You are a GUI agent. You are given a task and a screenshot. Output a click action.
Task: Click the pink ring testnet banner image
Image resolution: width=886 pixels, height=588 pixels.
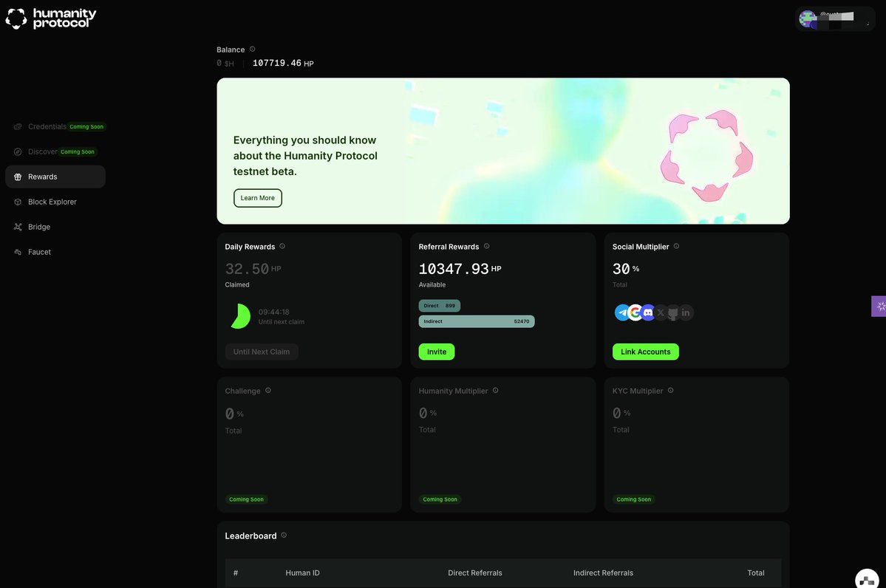coord(706,156)
